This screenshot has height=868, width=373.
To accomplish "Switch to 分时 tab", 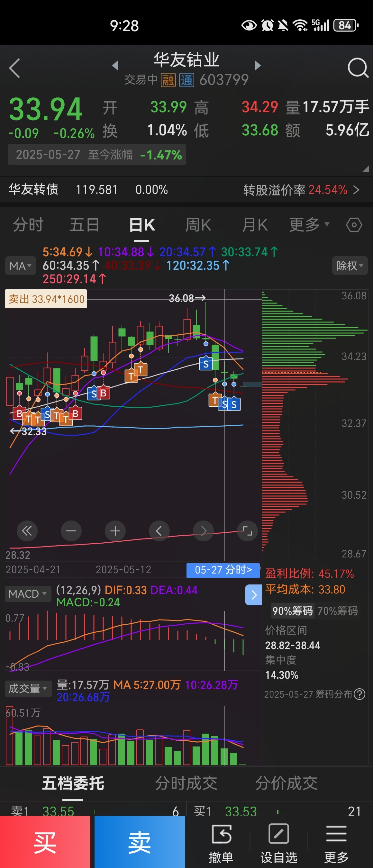I will (28, 225).
